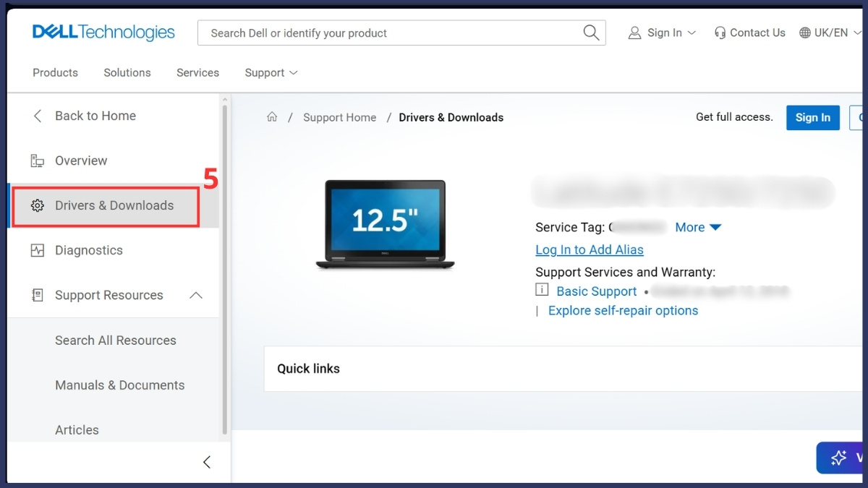Open the Basic Support link
Viewport: 868px width, 488px height.
click(x=597, y=291)
